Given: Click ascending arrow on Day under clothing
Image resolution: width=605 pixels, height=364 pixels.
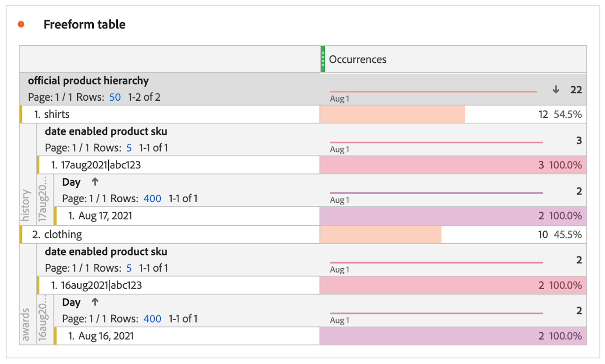Looking at the screenshot, I should coord(95,302).
